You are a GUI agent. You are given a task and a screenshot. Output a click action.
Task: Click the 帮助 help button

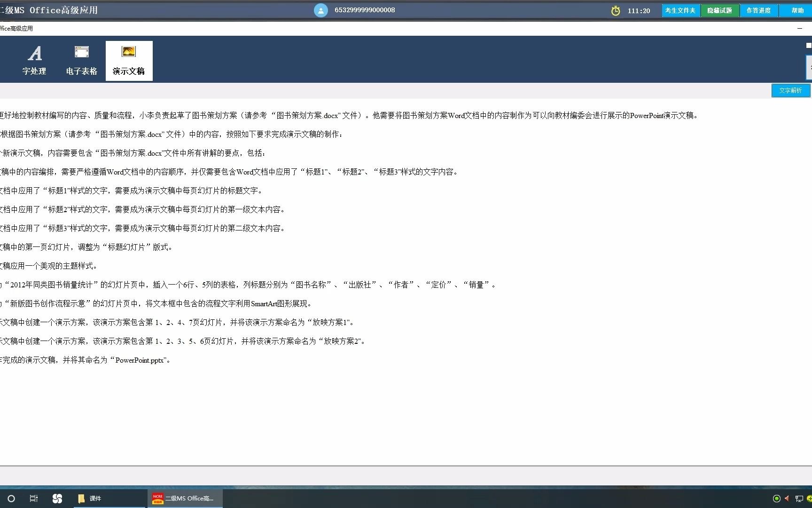(796, 10)
